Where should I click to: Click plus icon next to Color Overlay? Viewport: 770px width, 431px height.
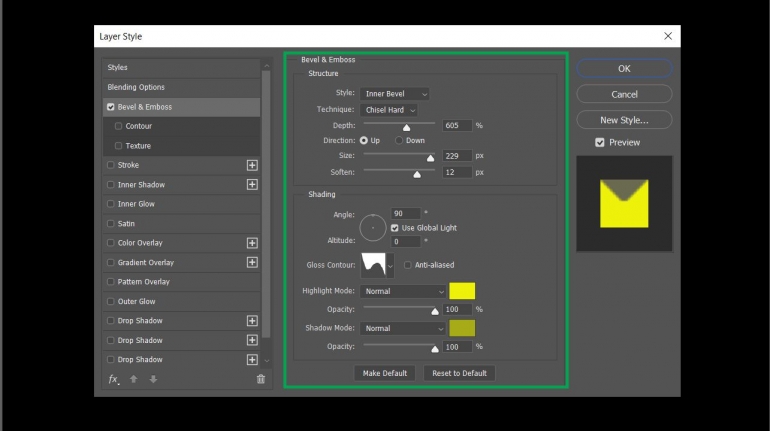click(x=252, y=243)
